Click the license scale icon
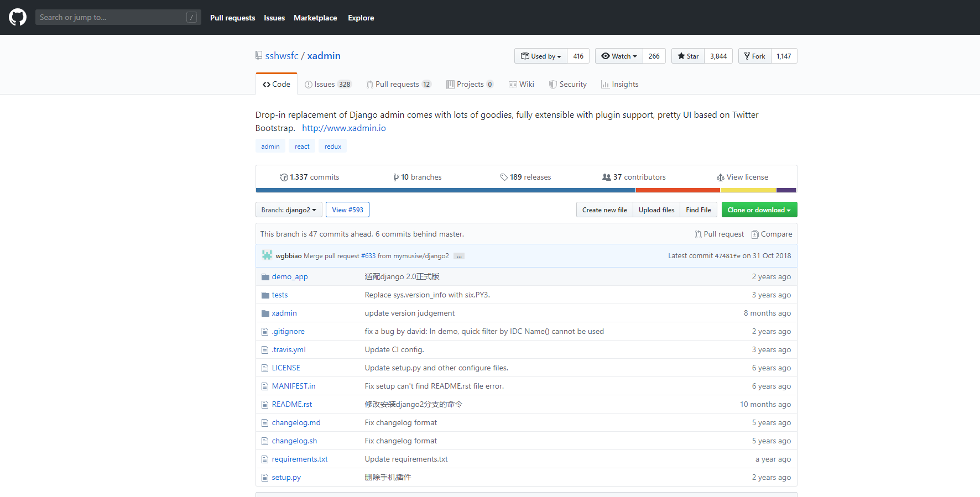The width and height of the screenshot is (980, 497). (720, 177)
